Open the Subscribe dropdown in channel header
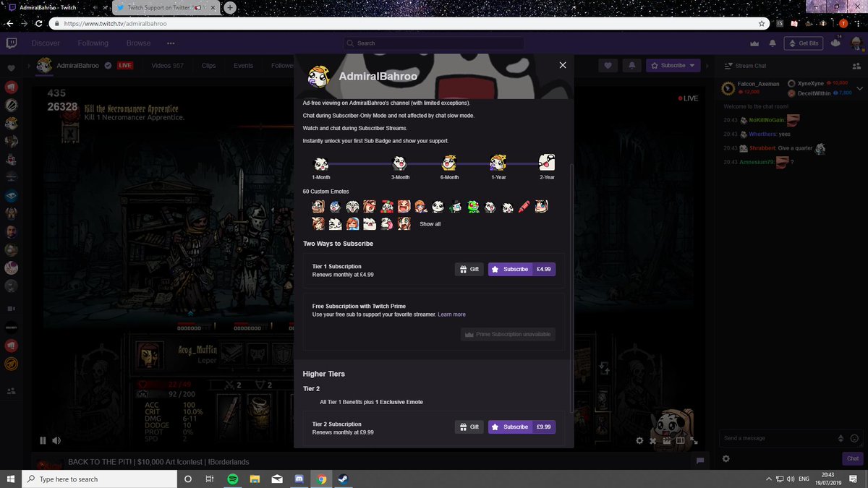 [673, 65]
